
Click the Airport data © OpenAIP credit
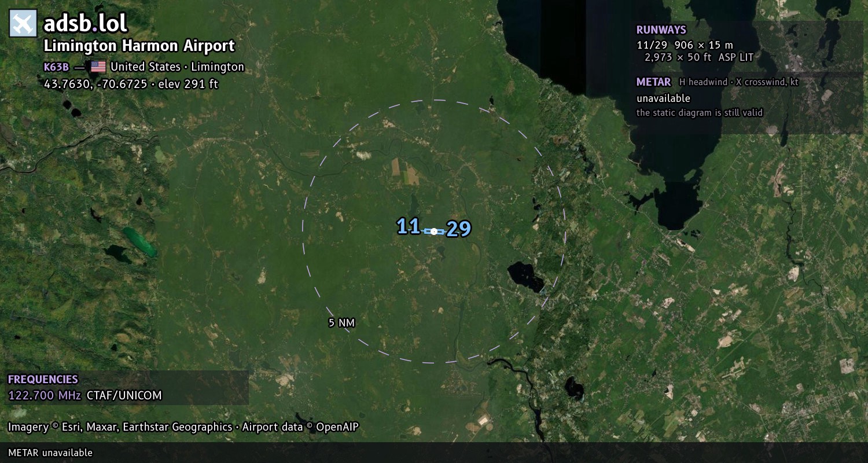[300, 427]
